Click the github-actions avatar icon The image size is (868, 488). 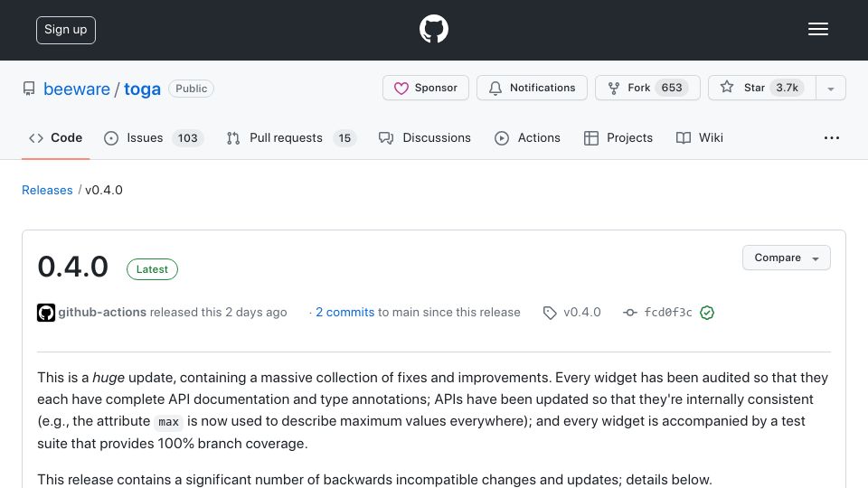46,313
